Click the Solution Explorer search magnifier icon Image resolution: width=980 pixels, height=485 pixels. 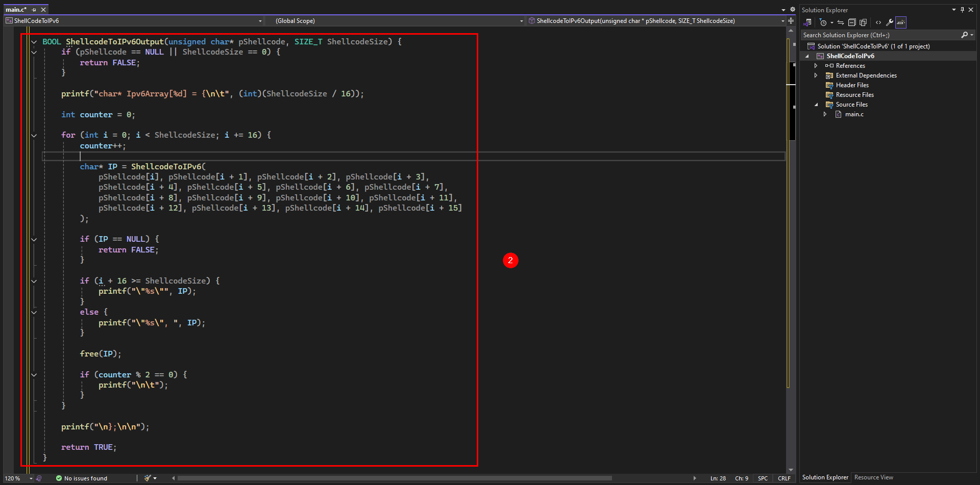click(964, 35)
